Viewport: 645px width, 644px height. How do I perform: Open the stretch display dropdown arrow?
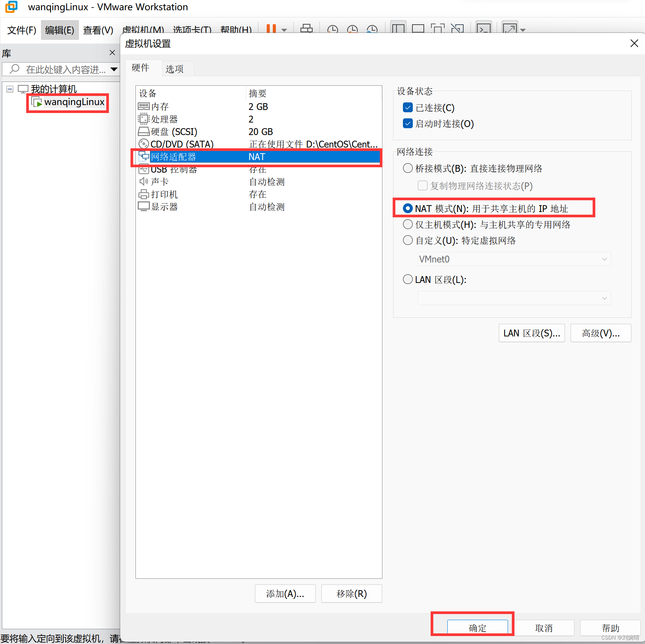coord(523,30)
